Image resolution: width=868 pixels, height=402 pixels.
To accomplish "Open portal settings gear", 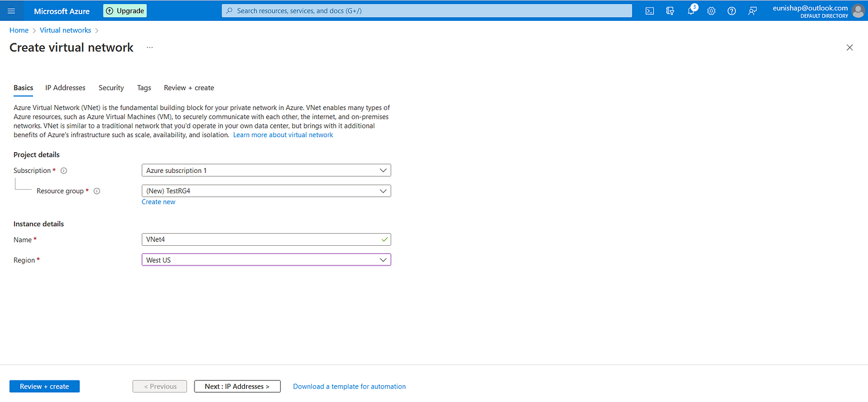I will click(x=711, y=11).
